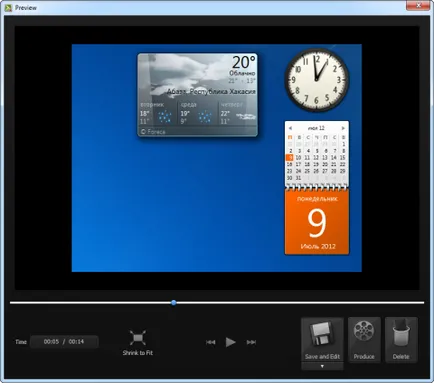Click the Preview window title icon
434x383 pixels.
9,8
